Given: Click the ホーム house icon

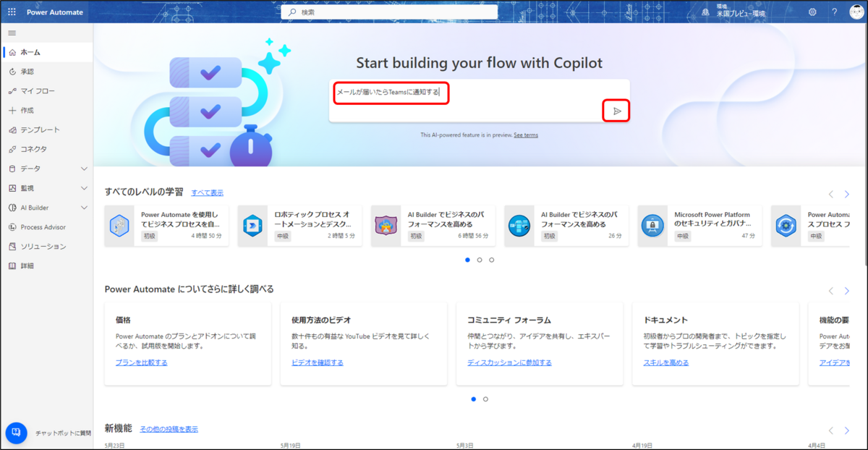Looking at the screenshot, I should [12, 52].
